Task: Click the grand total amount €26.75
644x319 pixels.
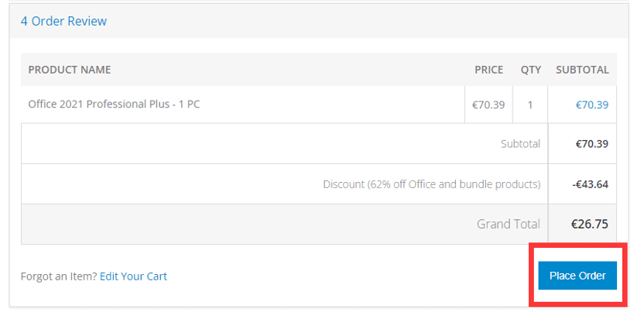Action: [x=589, y=225]
